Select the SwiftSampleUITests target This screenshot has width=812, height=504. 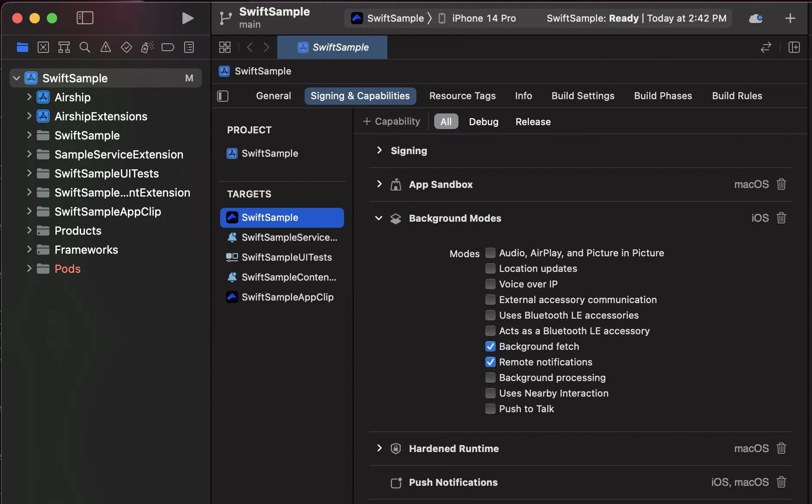coord(286,257)
